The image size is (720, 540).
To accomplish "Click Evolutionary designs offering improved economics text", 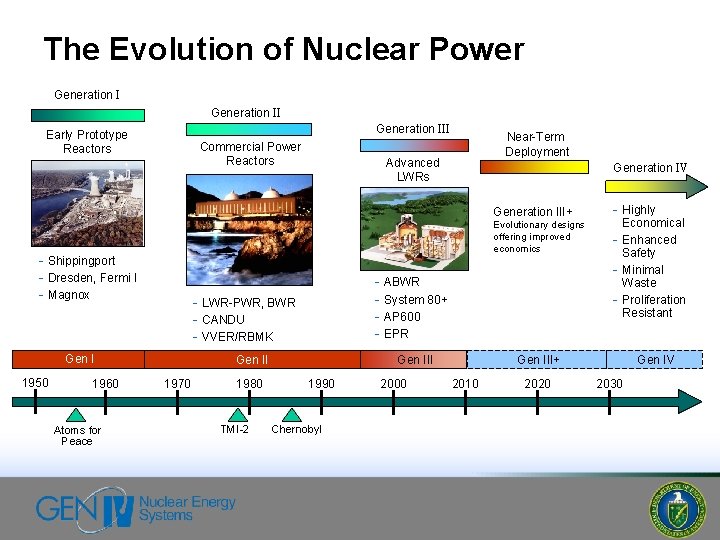I will tap(539, 237).
